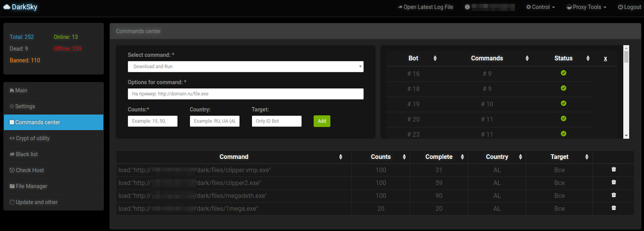This screenshot has height=231, width=644.
Task: Click the Counts input field
Action: [153, 121]
